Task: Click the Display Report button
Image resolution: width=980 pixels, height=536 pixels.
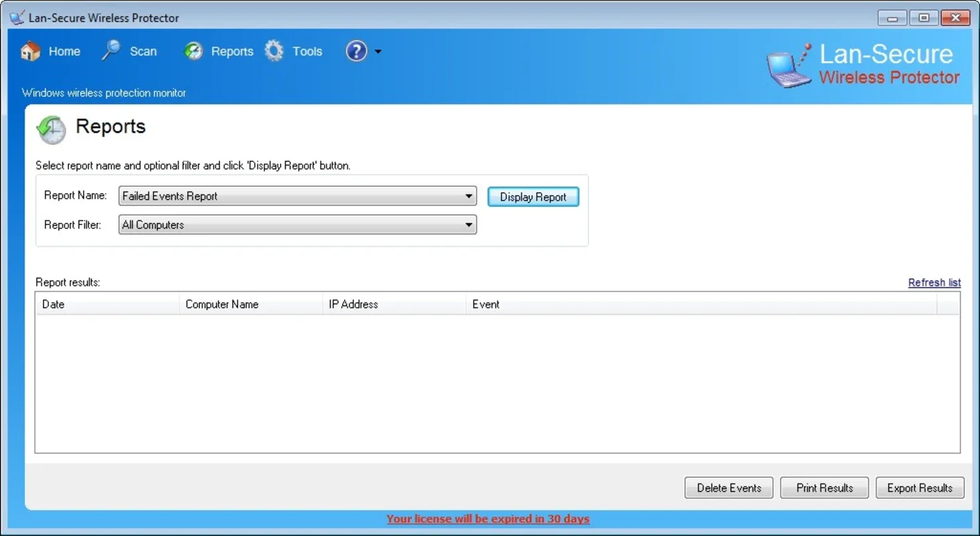Action: (534, 197)
